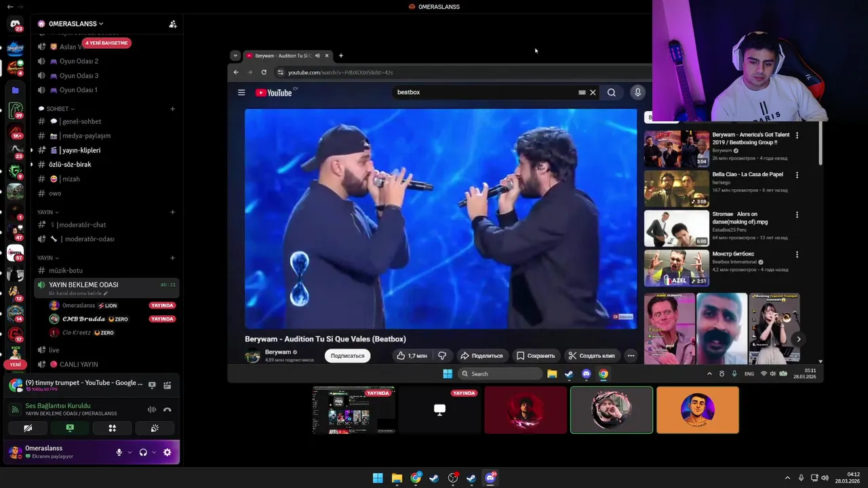Click Создать клип button
Viewport: 868px width, 488px height.
click(591, 356)
